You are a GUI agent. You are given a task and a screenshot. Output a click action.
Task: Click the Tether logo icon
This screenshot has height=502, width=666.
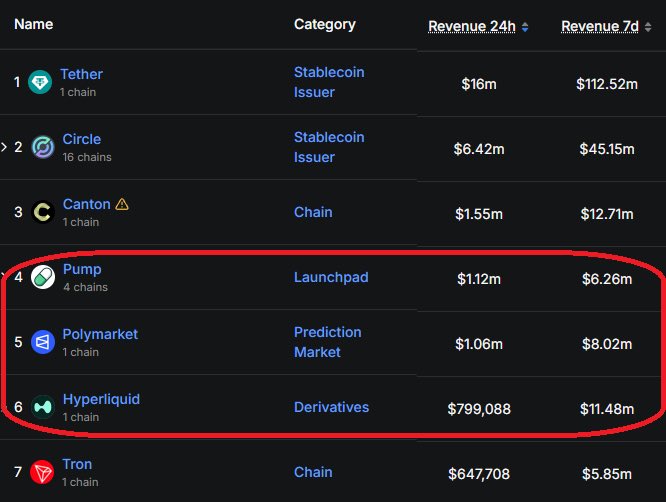pos(40,82)
